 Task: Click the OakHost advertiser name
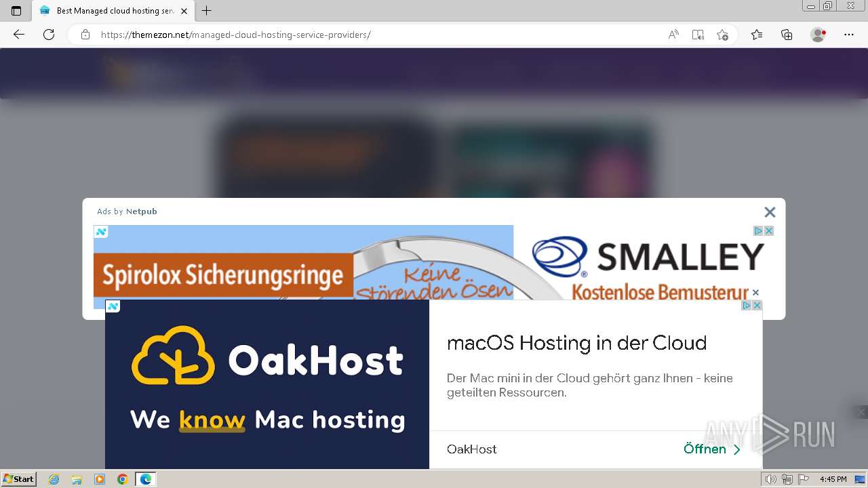[x=472, y=449]
